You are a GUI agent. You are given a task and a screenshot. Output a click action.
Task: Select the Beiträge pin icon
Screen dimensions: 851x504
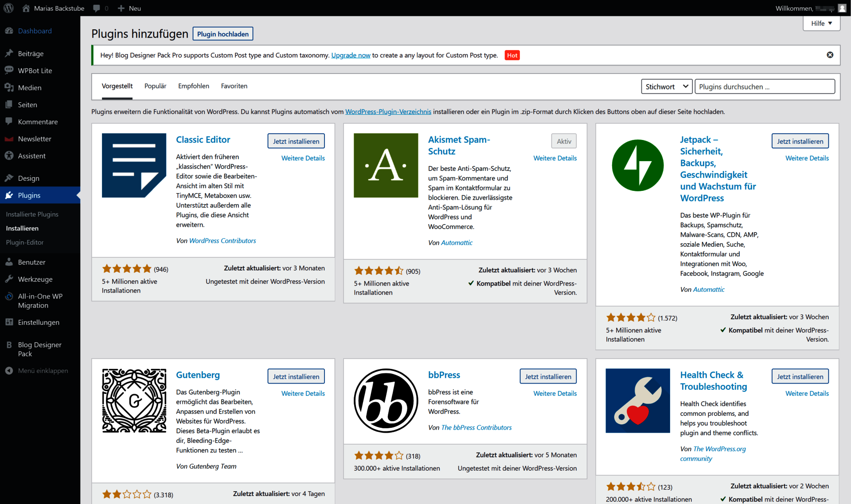tap(9, 54)
